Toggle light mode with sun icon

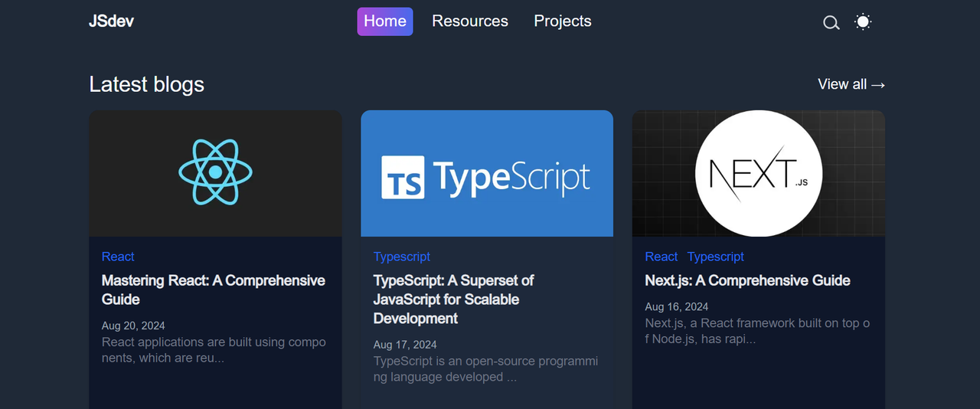[863, 21]
